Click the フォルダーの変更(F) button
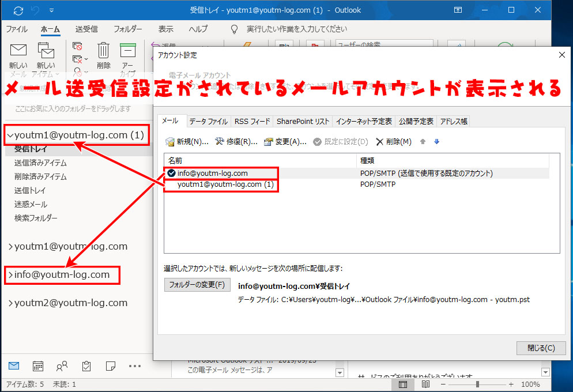Image resolution: width=573 pixels, height=392 pixels. [197, 285]
